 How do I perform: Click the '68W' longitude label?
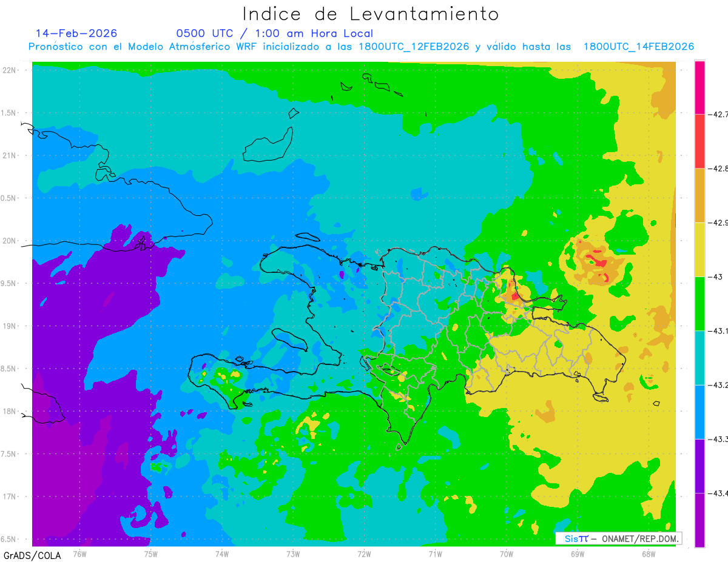pos(649,554)
